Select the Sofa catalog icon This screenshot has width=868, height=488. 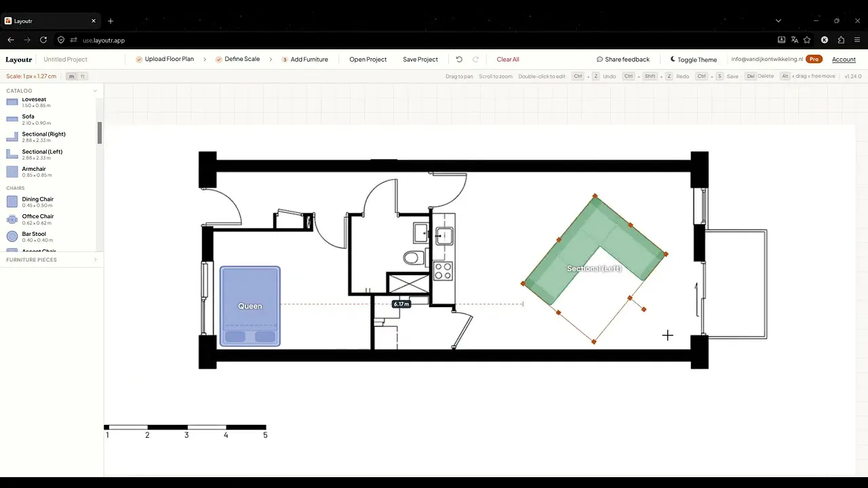pyautogui.click(x=12, y=119)
